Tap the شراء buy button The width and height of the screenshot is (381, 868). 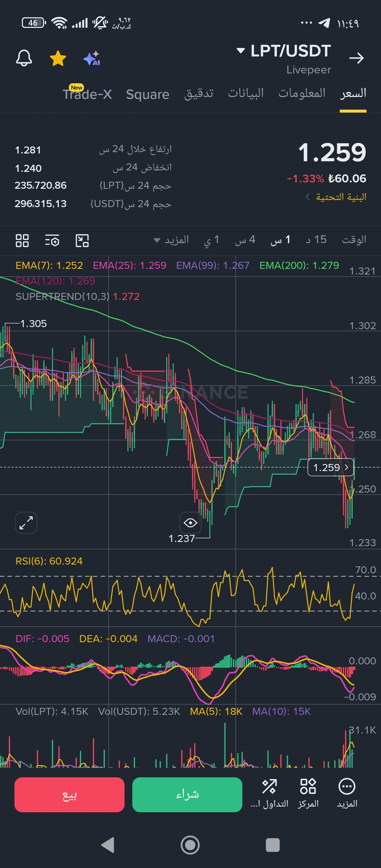187,795
